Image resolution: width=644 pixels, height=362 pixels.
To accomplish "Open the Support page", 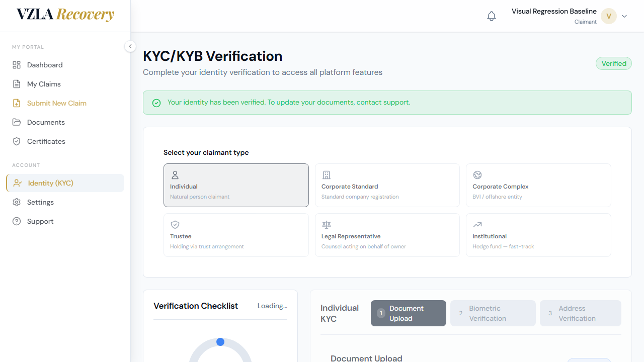I will [x=65, y=221].
